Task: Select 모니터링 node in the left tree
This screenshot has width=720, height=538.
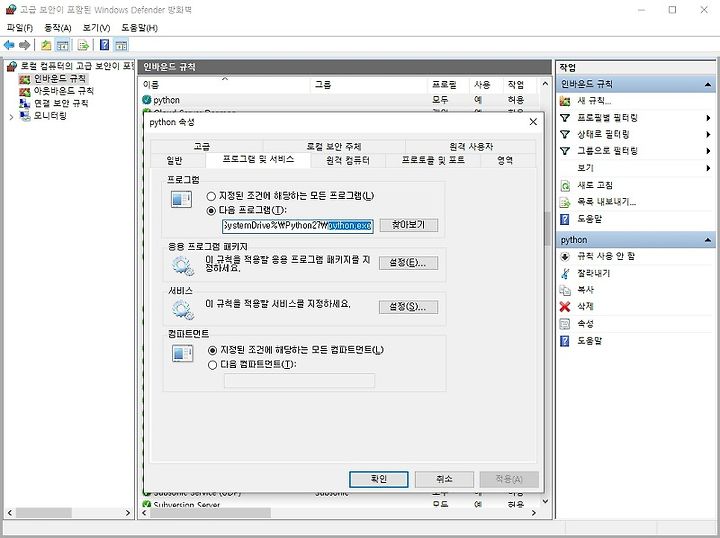Action: pyautogui.click(x=50, y=116)
